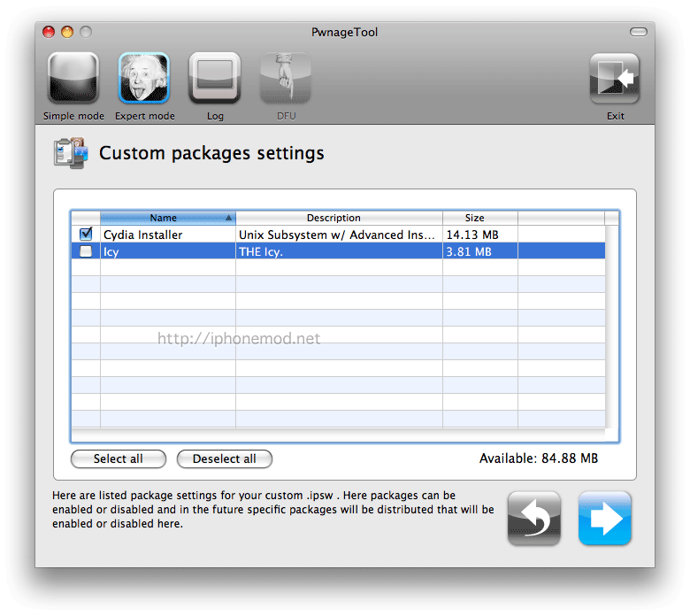
Task: Sort by the Description column header
Action: pos(339,218)
